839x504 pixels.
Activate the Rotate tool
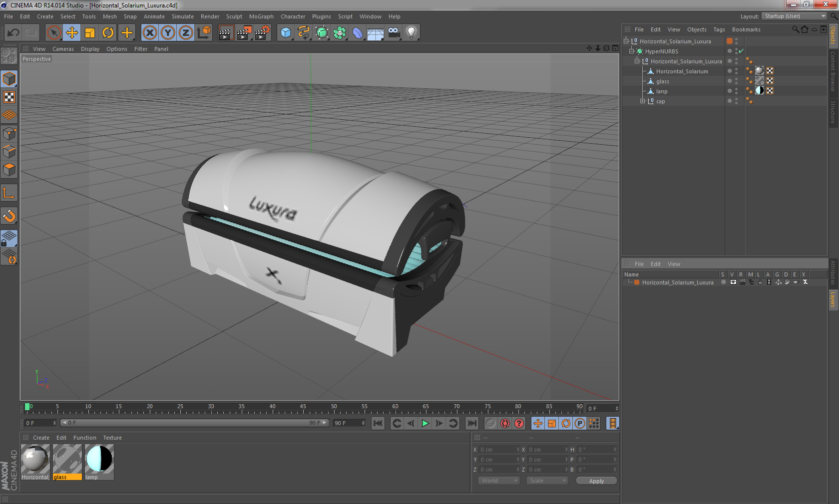108,33
